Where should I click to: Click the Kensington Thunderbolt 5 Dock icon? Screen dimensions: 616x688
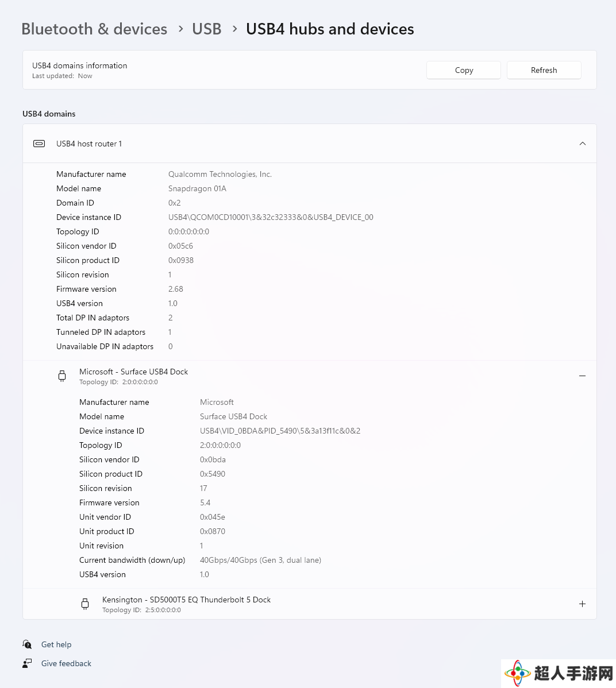click(x=85, y=604)
